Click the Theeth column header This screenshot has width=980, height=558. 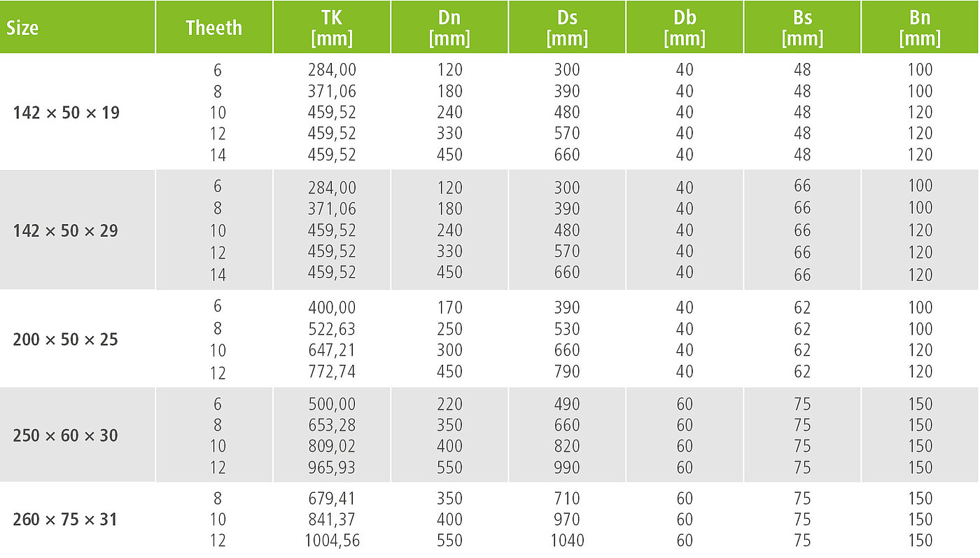point(213,28)
